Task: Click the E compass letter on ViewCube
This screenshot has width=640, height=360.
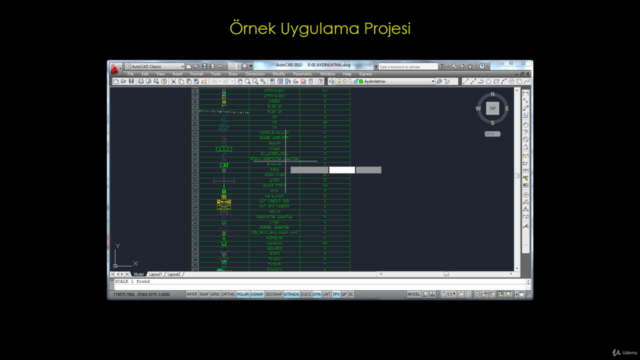Action: click(507, 109)
